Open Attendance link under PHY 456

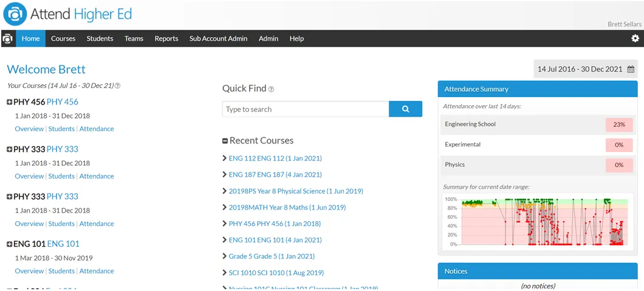(97, 129)
